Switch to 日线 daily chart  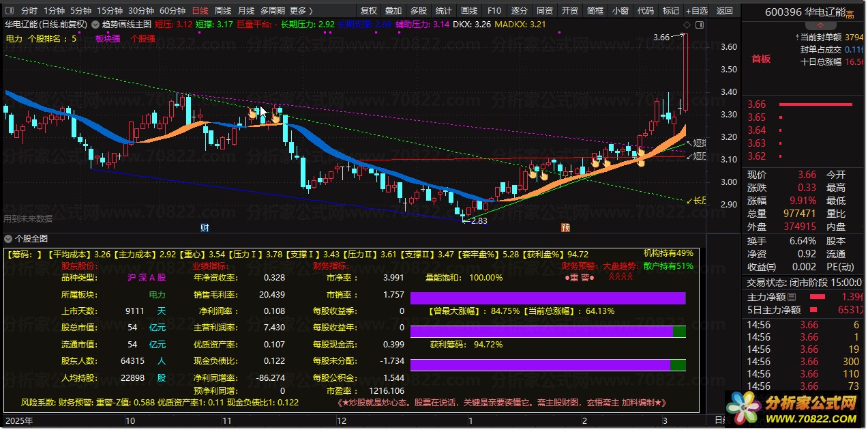(200, 11)
